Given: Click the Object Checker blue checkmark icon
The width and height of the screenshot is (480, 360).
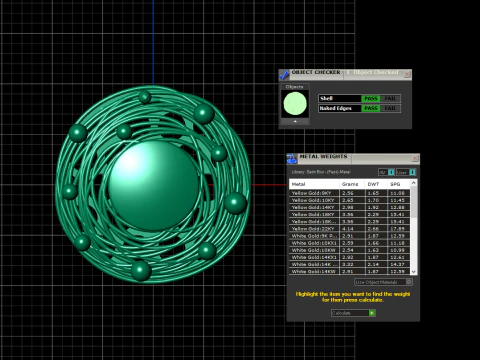Looking at the screenshot, I should tap(284, 75).
